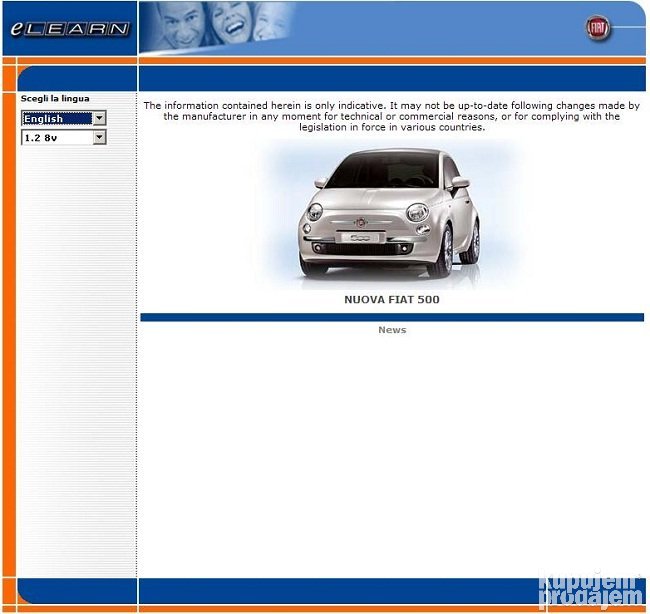
Task: Click the disclaimer information paragraph
Action: pos(391,116)
